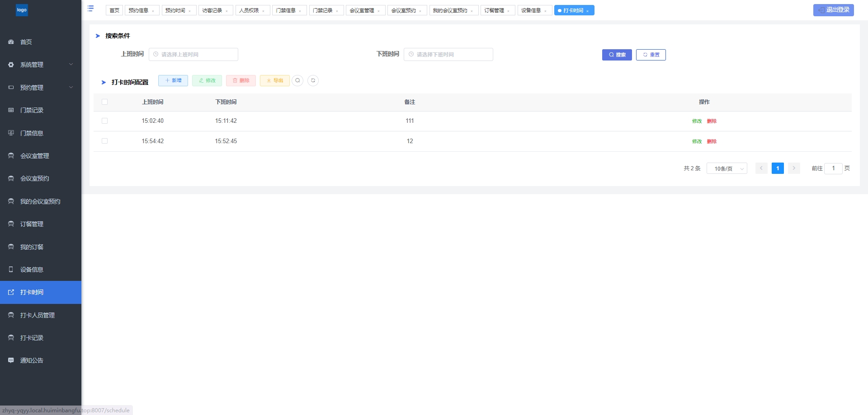868x415 pixels.
Task: Open 打卡记录 in the sidebar
Action: click(x=41, y=338)
